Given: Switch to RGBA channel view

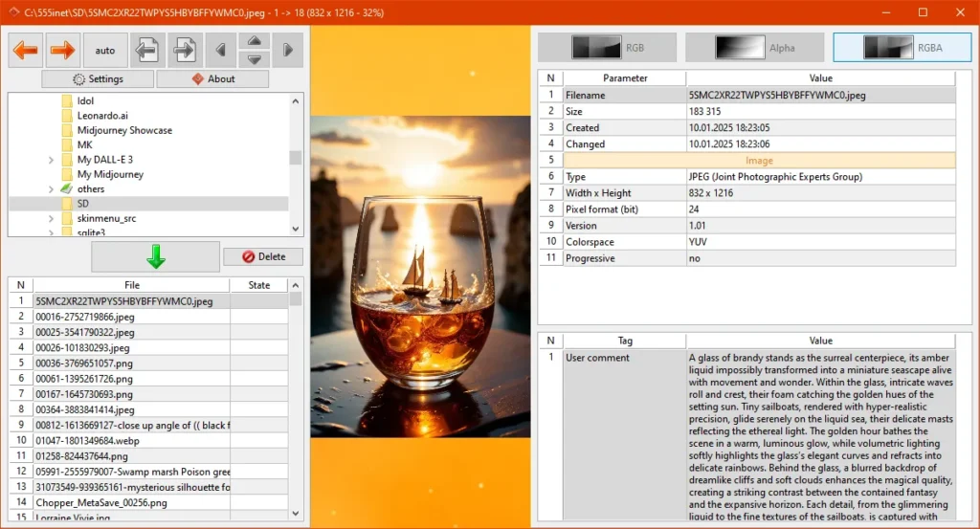Looking at the screenshot, I should tap(902, 48).
